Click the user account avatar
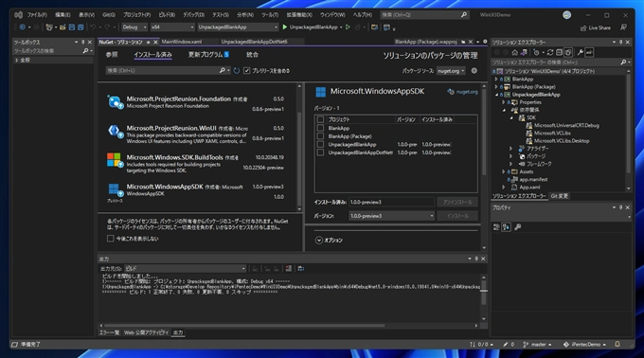644x358 pixels. (x=566, y=15)
